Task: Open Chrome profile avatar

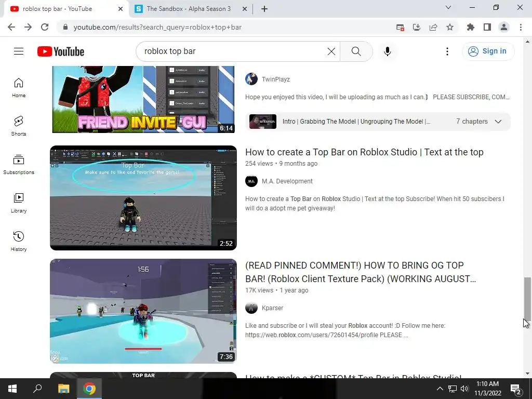Action: tap(504, 27)
